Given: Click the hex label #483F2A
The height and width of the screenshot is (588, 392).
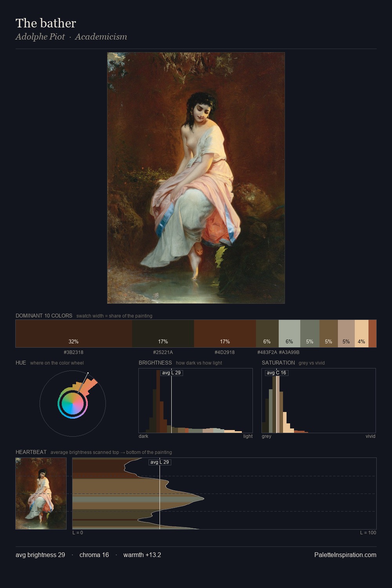Looking at the screenshot, I should point(267,352).
